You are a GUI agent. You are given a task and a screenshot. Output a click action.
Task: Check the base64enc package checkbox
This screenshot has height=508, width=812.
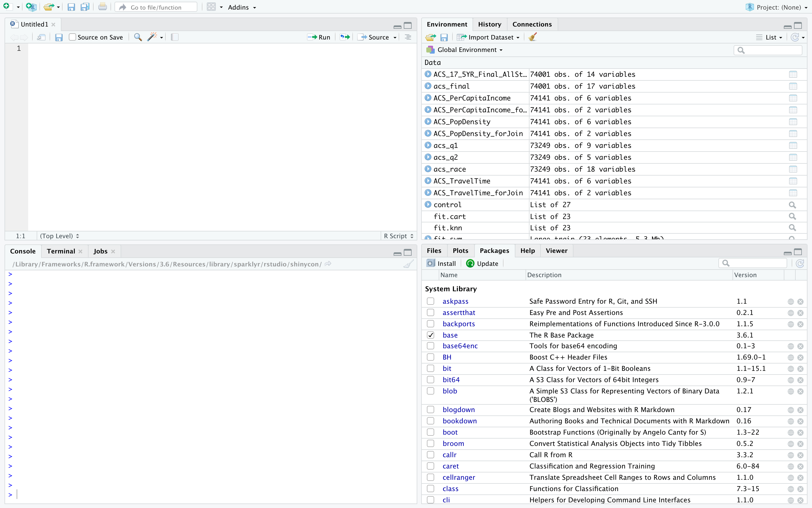point(431,346)
